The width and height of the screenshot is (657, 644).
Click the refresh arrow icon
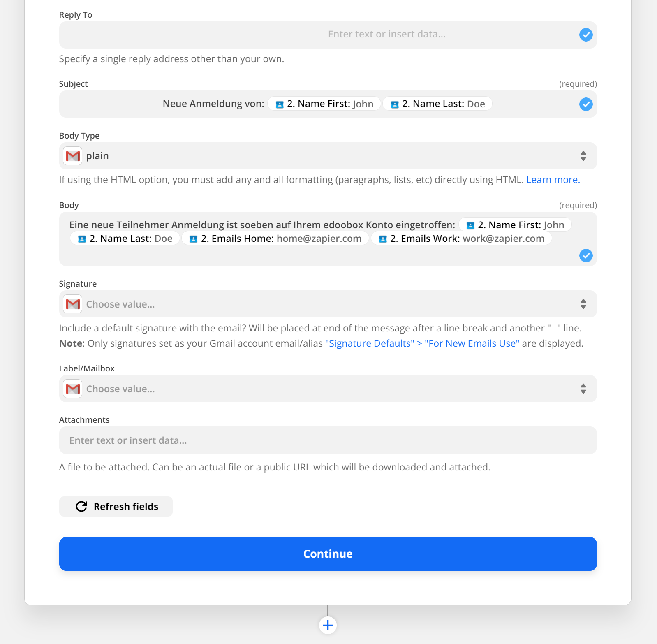(81, 507)
